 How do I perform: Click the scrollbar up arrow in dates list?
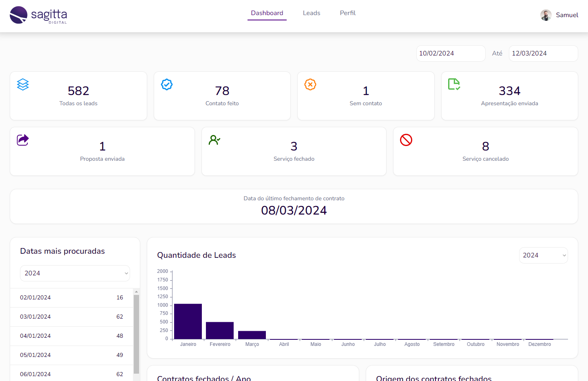coord(136,292)
